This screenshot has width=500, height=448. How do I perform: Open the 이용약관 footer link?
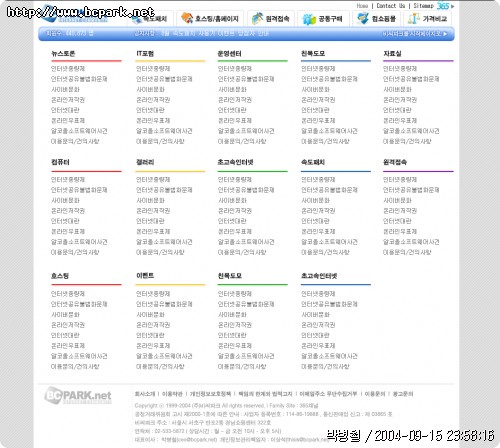pyautogui.click(x=172, y=394)
